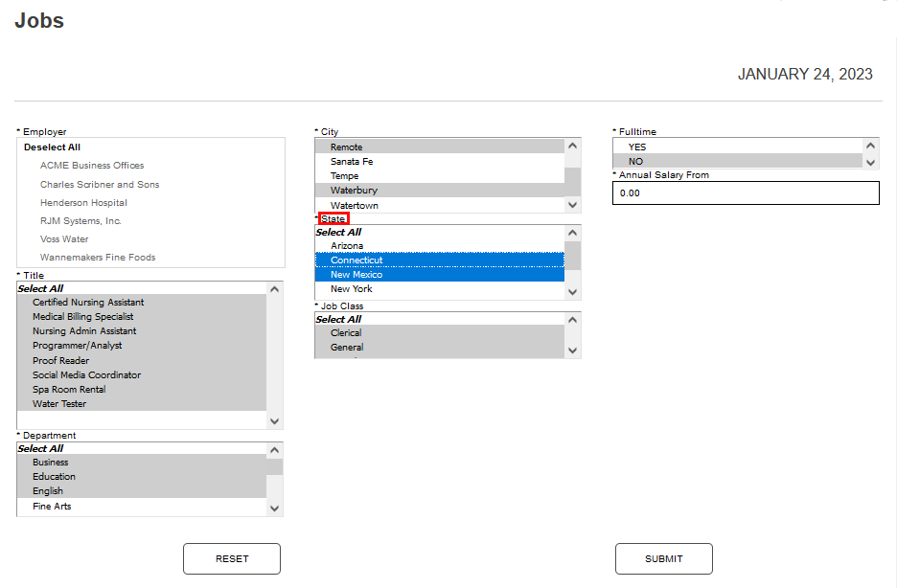This screenshot has height=588, width=897.
Task: Deselect Connecticut in the State list
Action: (356, 260)
